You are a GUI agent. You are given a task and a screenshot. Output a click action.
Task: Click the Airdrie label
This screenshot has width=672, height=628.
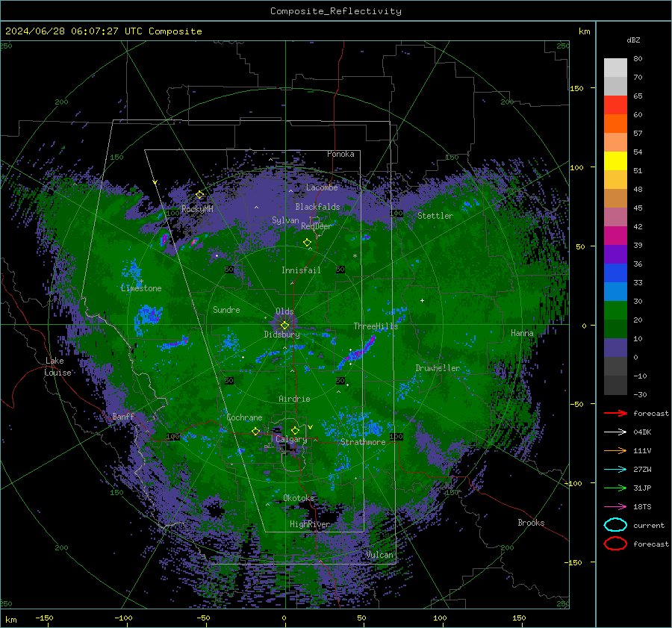[x=294, y=399]
